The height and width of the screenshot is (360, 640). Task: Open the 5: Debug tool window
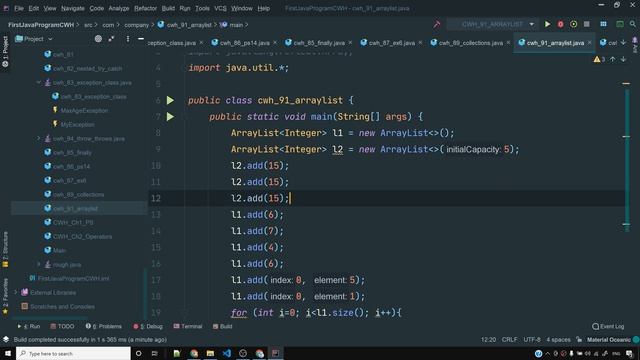[148, 327]
